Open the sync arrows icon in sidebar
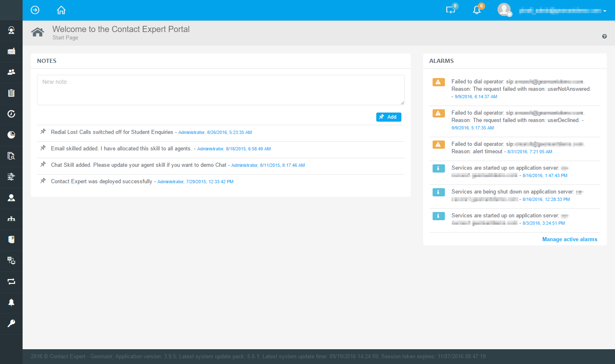Viewport: 615px width, 364px height. tap(11, 282)
